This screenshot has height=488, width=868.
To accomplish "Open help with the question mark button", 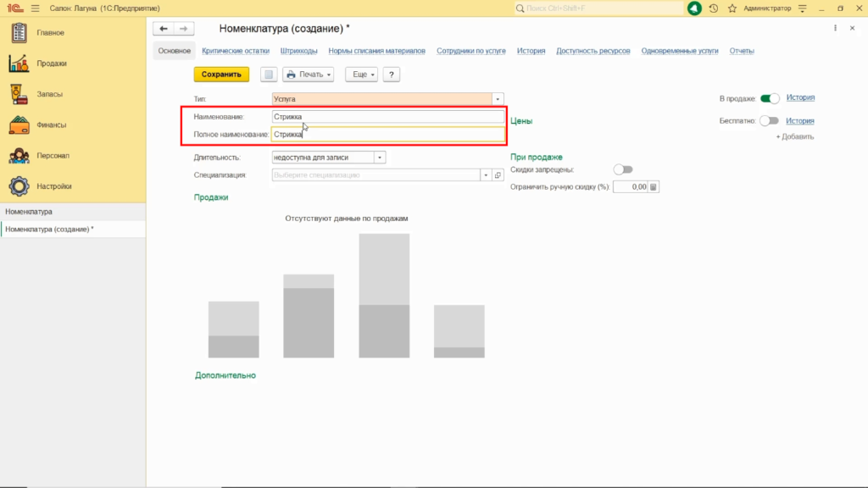I will [x=392, y=75].
